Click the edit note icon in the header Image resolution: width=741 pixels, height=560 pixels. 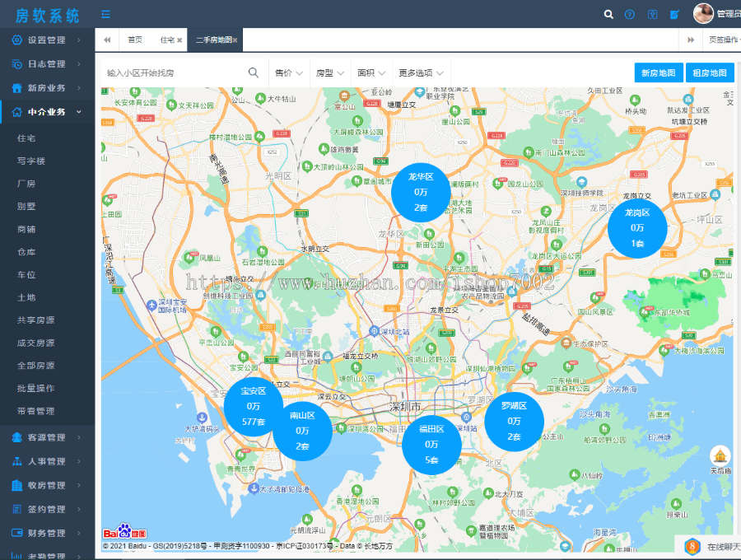(674, 15)
